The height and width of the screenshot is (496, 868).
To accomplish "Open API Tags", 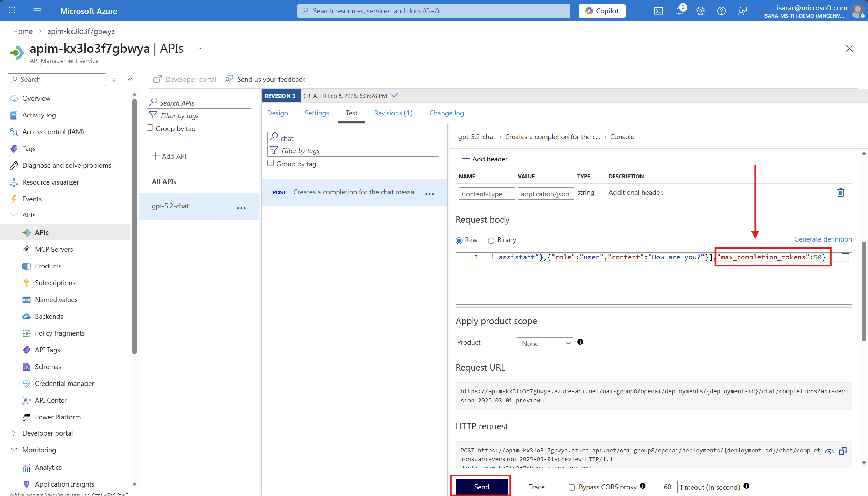I will pos(48,350).
